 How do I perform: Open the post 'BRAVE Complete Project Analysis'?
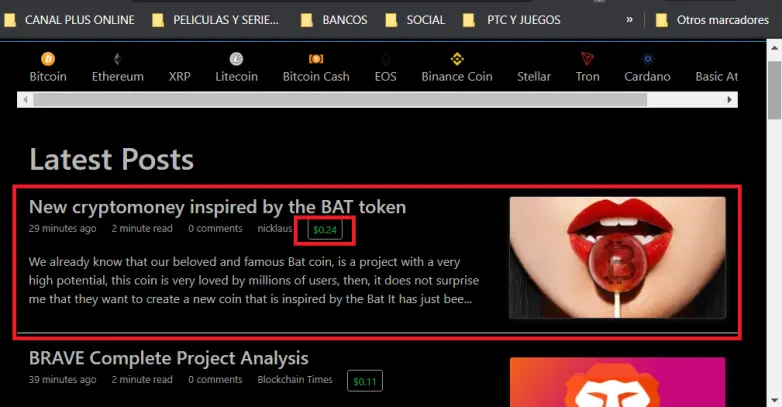[169, 358]
